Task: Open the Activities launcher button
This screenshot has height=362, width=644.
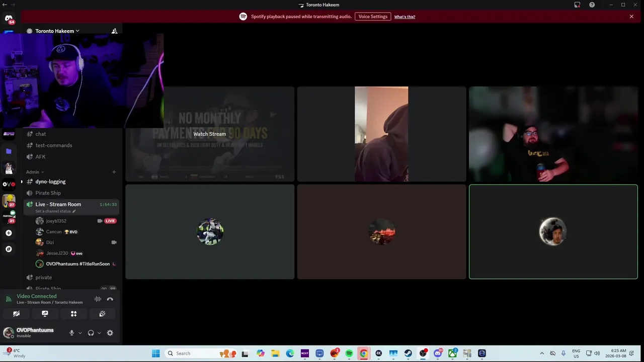Action: pyautogui.click(x=73, y=314)
